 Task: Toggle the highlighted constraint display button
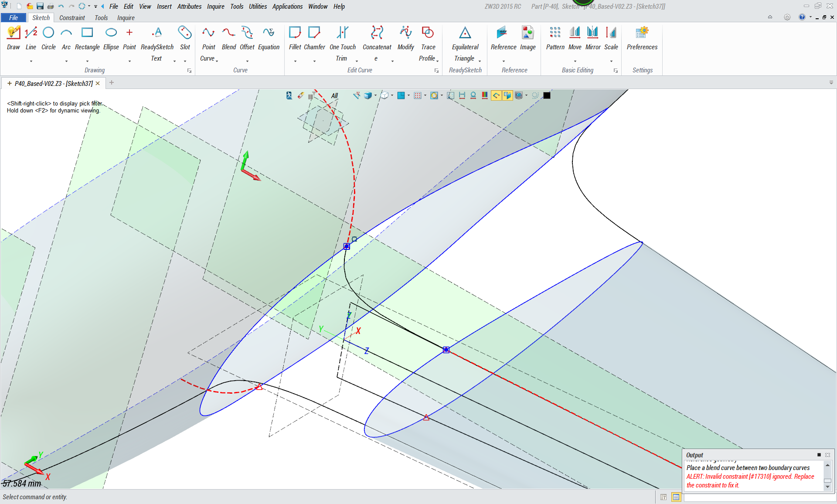[x=496, y=95]
